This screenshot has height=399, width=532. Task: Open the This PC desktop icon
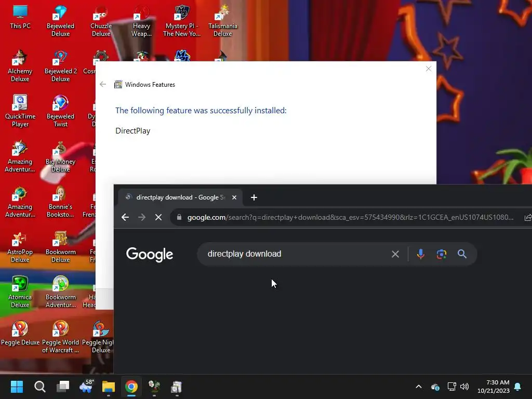[x=20, y=17]
